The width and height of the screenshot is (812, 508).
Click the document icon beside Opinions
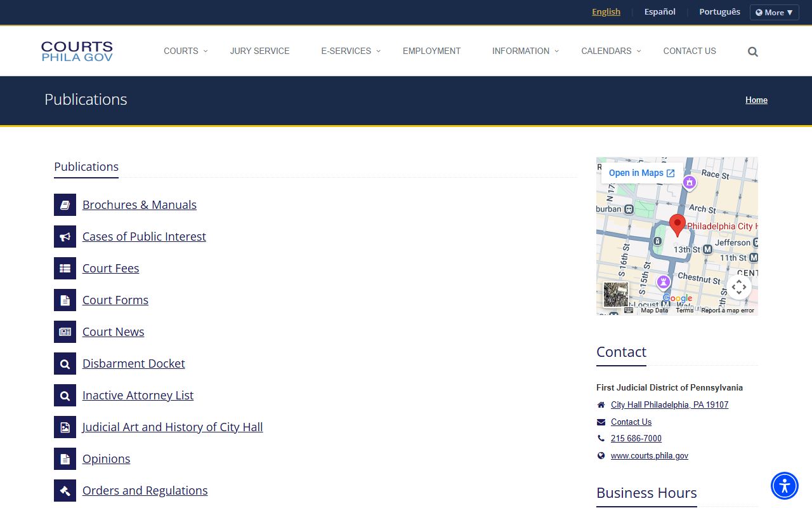click(65, 458)
